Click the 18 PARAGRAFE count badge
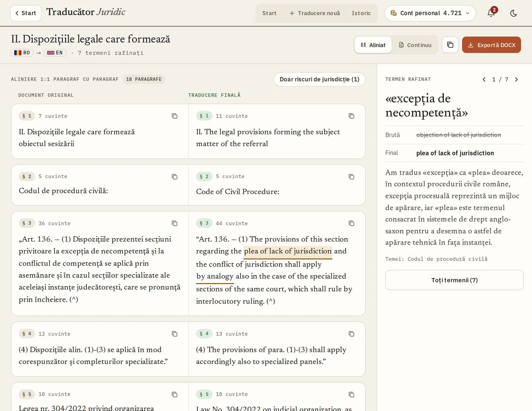The image size is (532, 411). point(144,79)
